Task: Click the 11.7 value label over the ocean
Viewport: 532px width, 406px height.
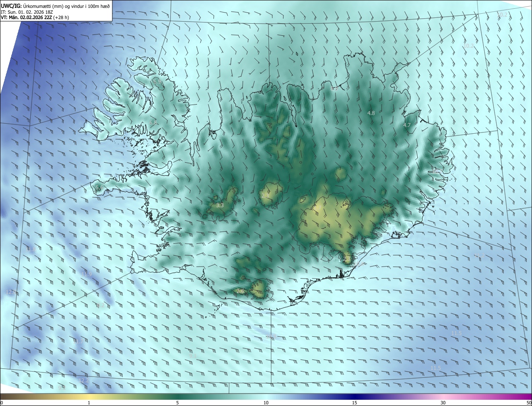Action: (78, 341)
